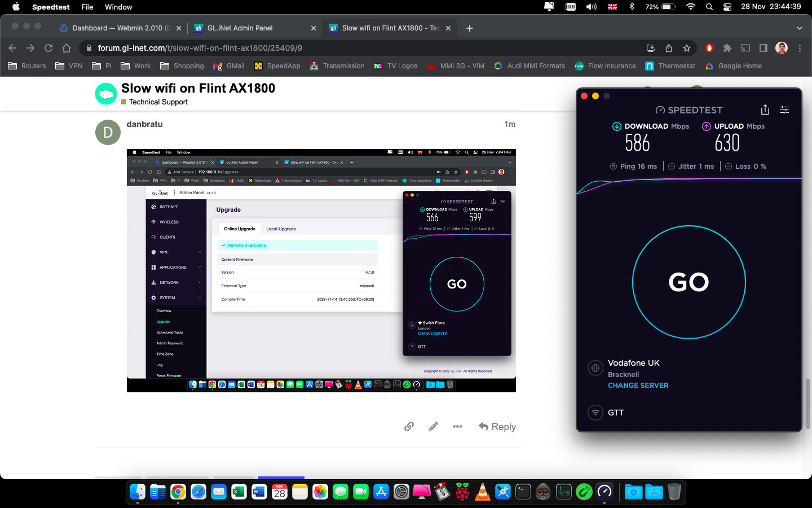Open the Apple menu
812x508 pixels.
pos(16,7)
